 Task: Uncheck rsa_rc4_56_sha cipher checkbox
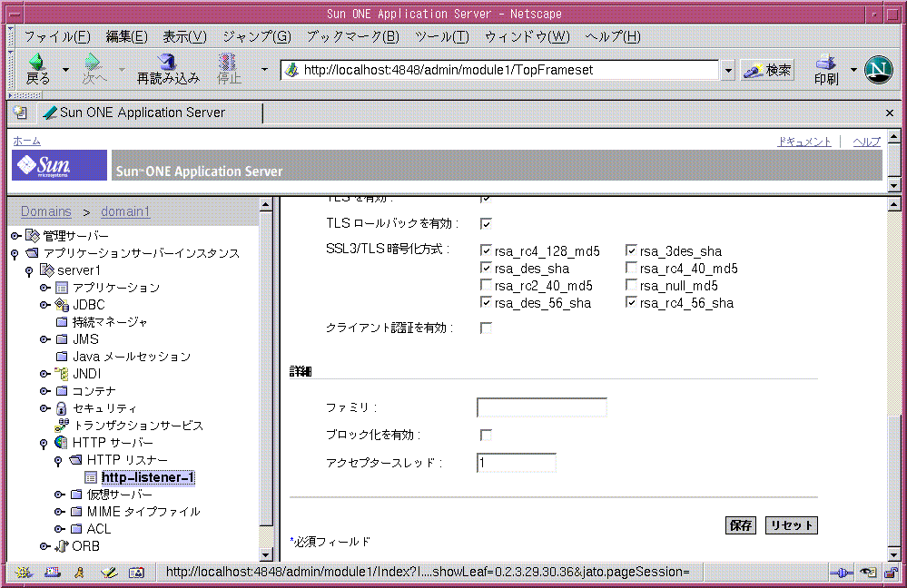pos(631,303)
